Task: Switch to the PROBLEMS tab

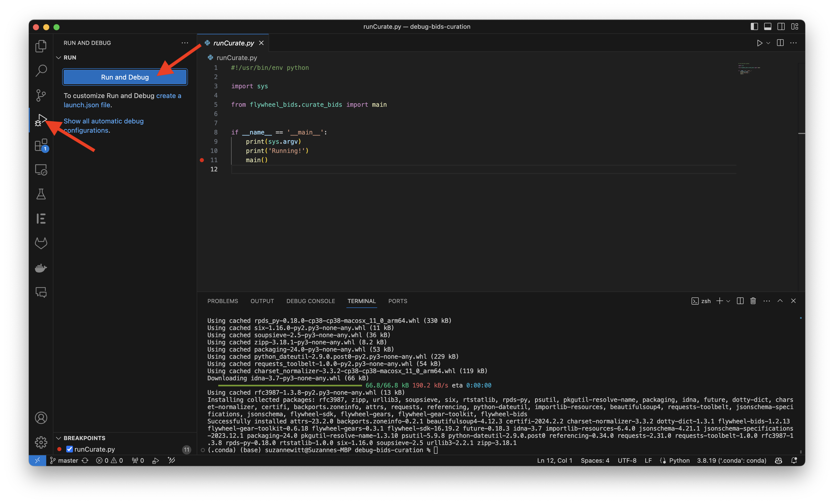Action: pos(223,301)
